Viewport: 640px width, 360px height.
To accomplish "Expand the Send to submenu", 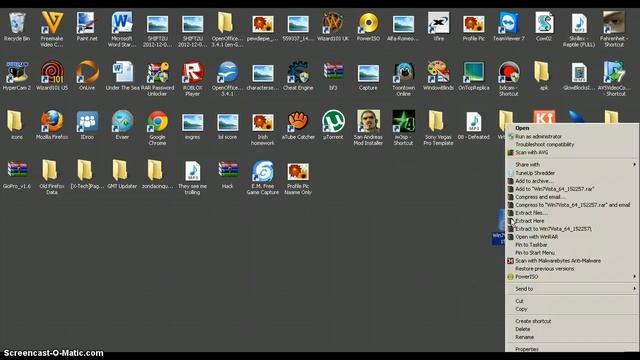I will [x=572, y=289].
